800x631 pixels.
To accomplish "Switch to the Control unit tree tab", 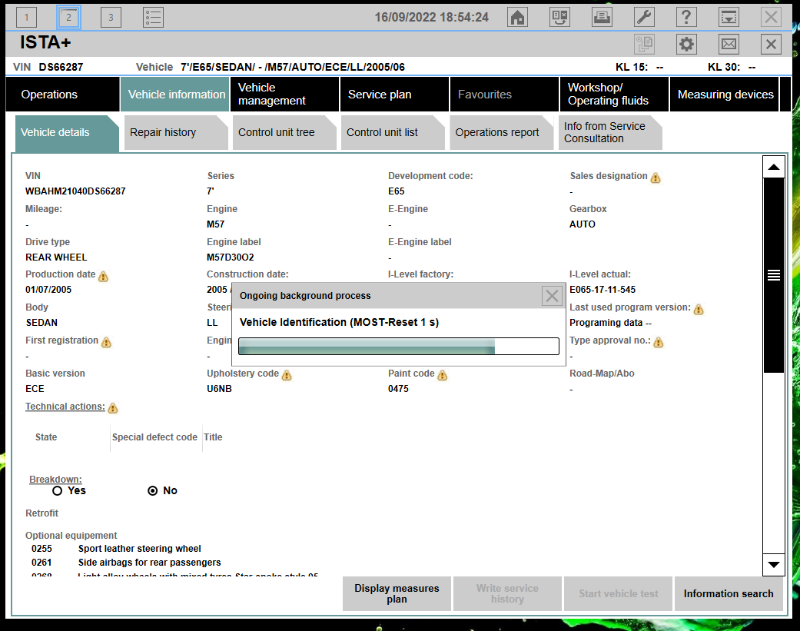I will [284, 133].
